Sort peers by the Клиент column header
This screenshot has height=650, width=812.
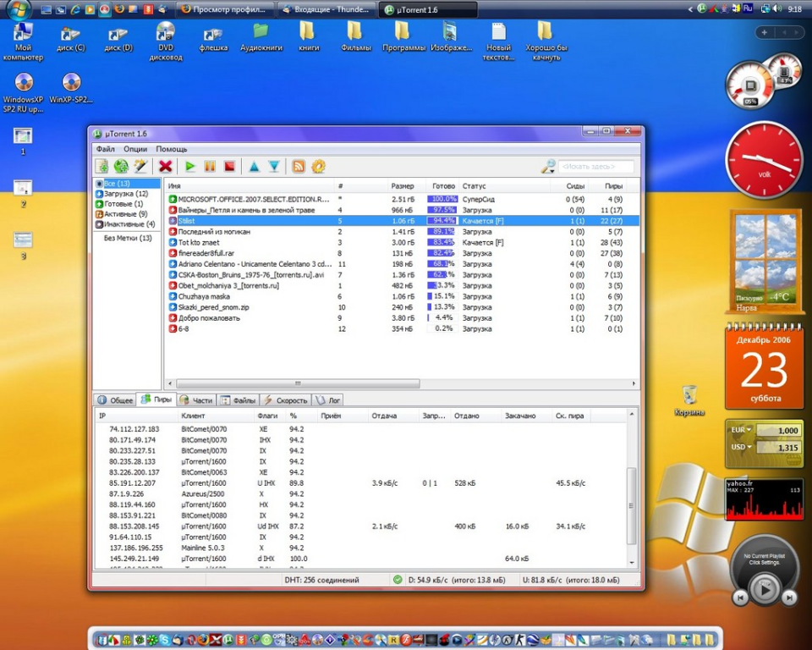pyautogui.click(x=216, y=416)
